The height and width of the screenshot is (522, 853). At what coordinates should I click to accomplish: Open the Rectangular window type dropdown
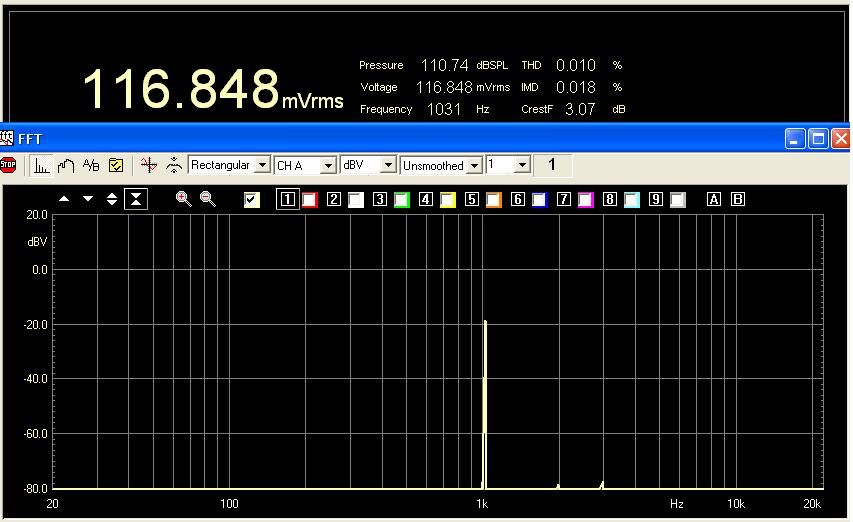point(262,165)
